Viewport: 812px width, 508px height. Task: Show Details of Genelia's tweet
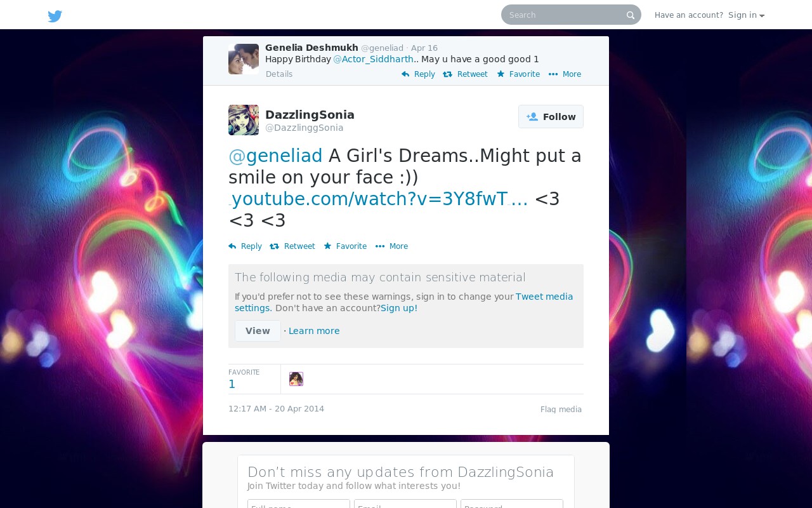click(x=279, y=74)
